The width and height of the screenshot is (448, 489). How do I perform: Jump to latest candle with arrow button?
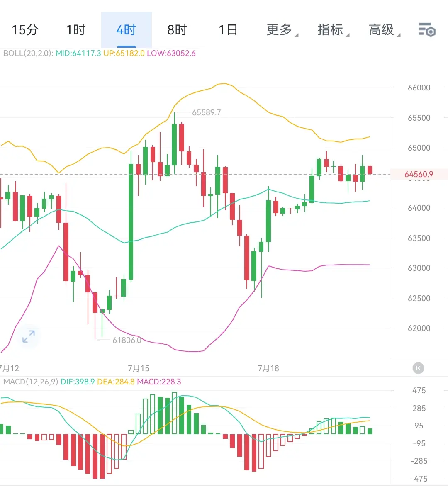(x=418, y=368)
